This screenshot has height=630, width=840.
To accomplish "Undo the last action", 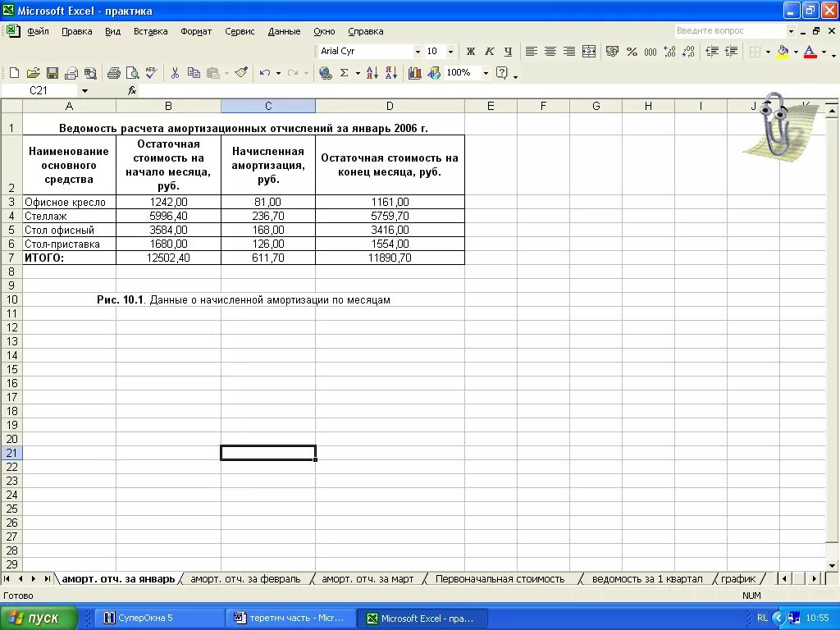I will (x=265, y=73).
